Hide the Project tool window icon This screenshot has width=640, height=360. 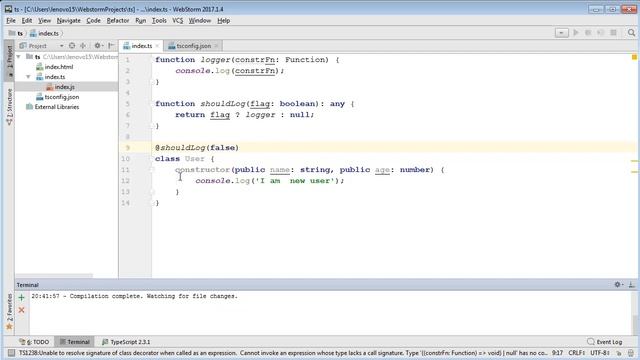(x=111, y=46)
